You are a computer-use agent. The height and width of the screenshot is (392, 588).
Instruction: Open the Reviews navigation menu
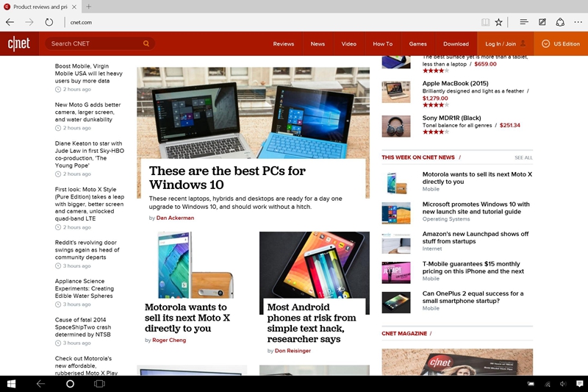point(284,43)
